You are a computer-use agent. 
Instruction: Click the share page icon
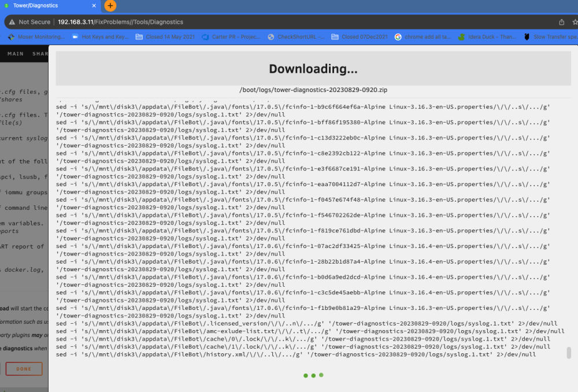point(561,22)
